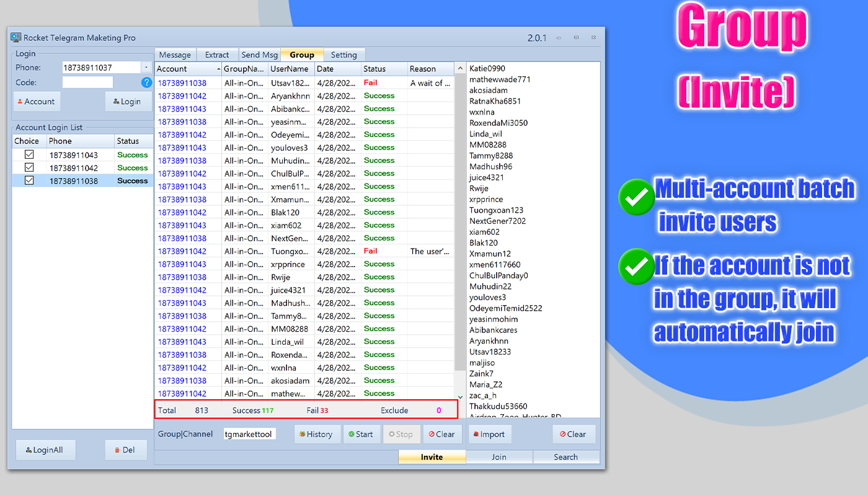Select the Join tab at the bottom
This screenshot has width=868, height=496.
tap(499, 457)
